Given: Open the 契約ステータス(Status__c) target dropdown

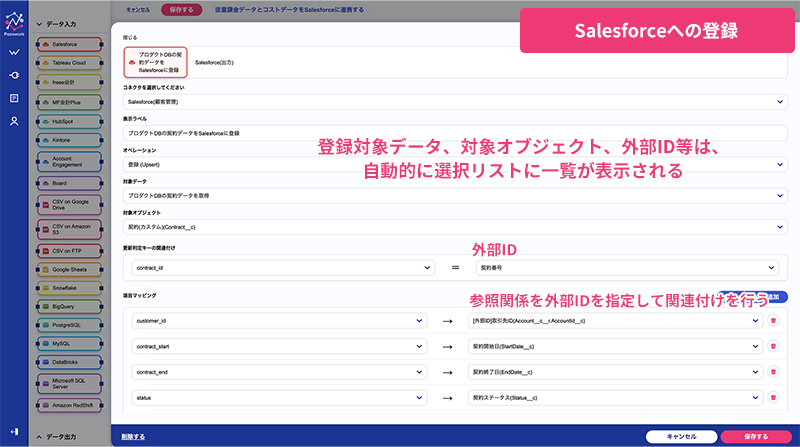Looking at the screenshot, I should click(615, 397).
